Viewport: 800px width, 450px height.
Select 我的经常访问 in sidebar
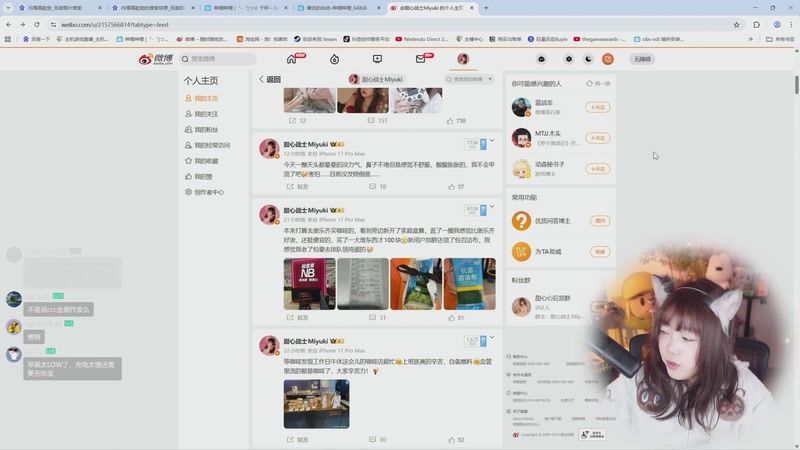click(x=208, y=145)
